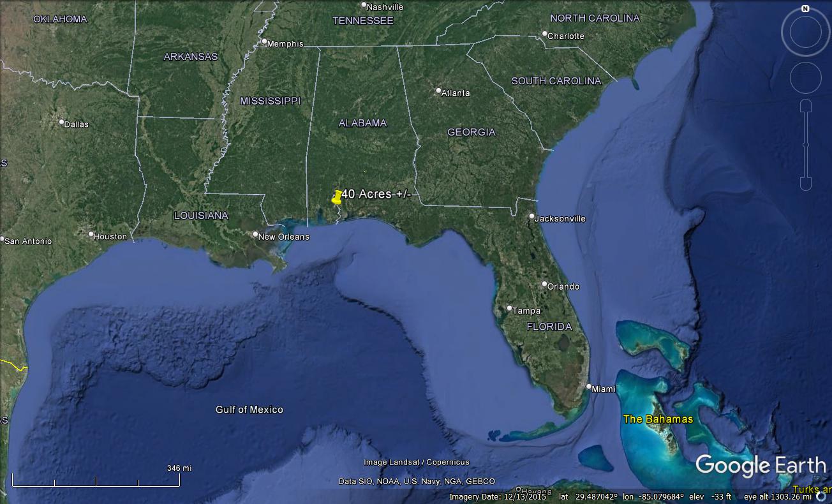The width and height of the screenshot is (832, 504).
Task: Click The Bahamas country label
Action: coord(658,419)
